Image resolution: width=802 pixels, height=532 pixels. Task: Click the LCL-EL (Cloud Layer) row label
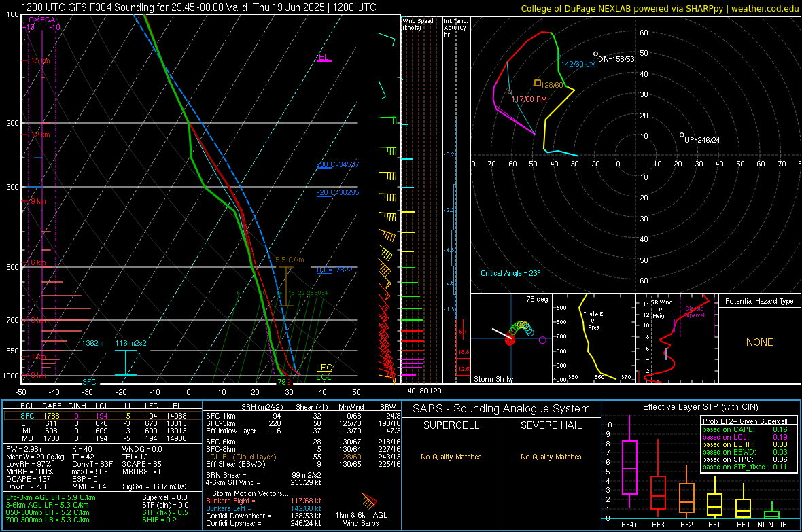[241, 457]
